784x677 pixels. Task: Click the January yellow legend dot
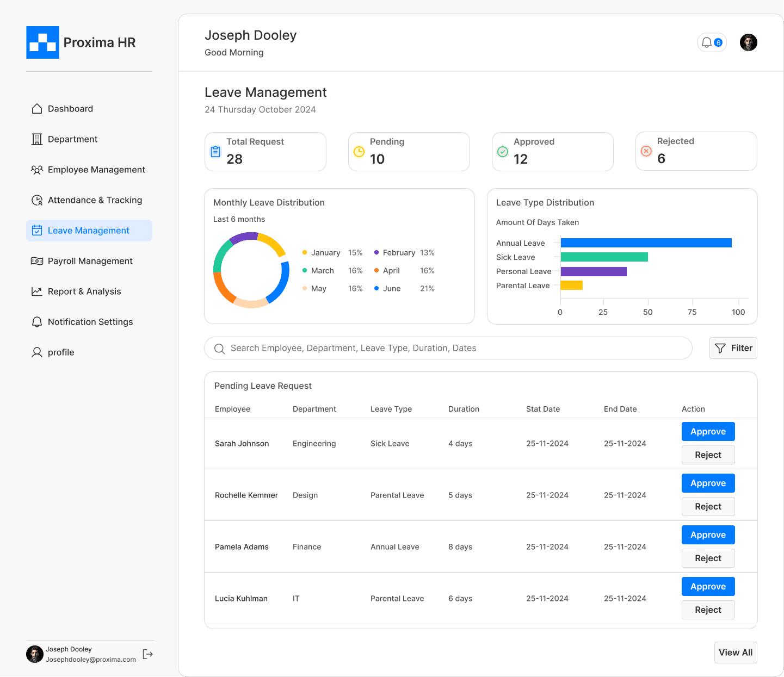click(305, 252)
